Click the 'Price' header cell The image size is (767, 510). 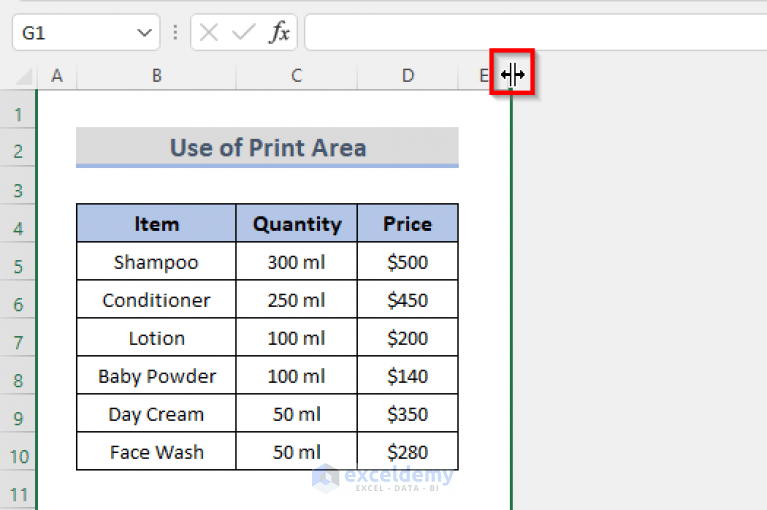[x=408, y=223]
